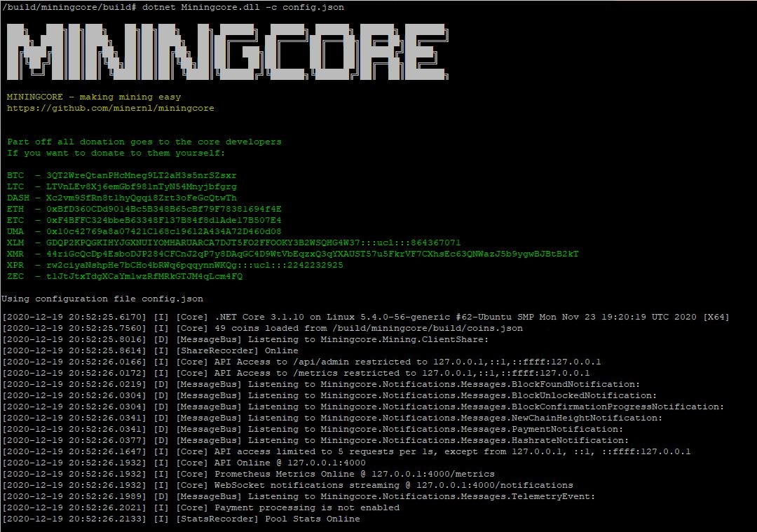Select the DASH donation address
The width and height of the screenshot is (757, 532).
(142, 198)
